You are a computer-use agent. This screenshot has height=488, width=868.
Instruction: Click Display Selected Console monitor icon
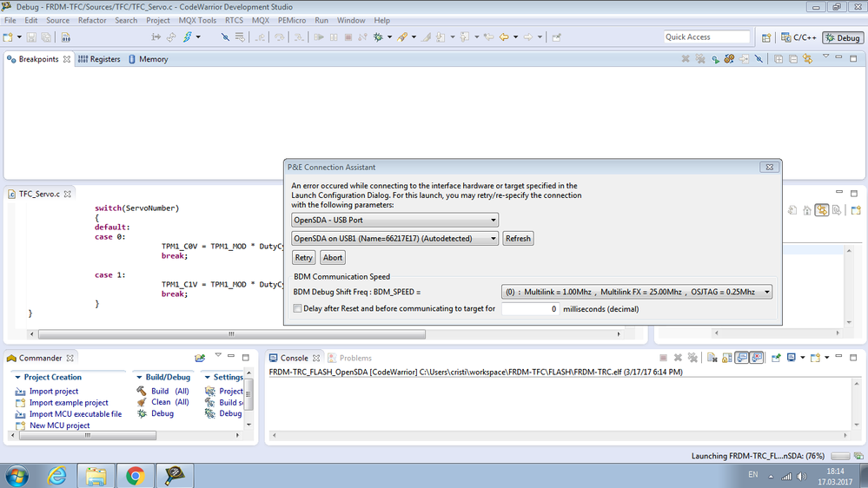(791, 358)
